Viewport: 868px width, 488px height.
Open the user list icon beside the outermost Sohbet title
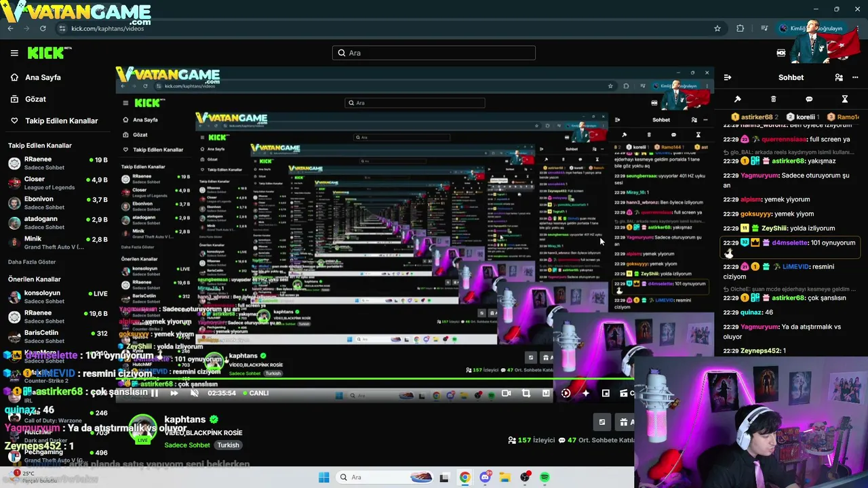[839, 77]
